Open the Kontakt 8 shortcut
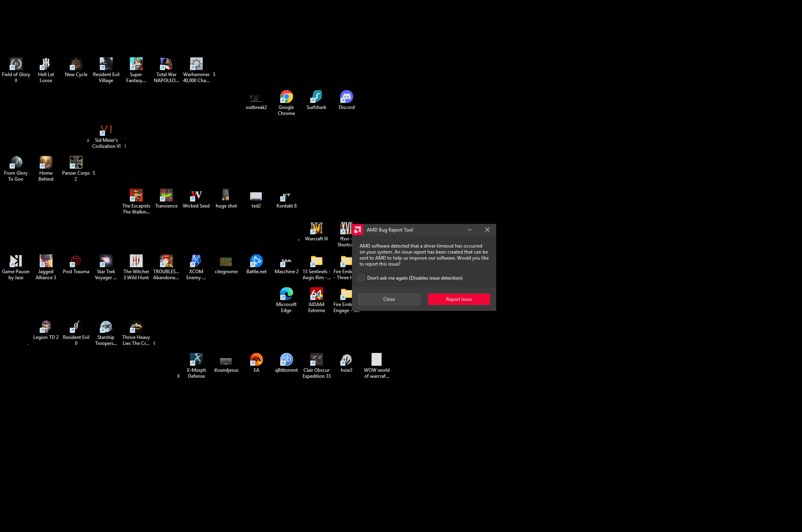802x532 pixels. point(286,196)
